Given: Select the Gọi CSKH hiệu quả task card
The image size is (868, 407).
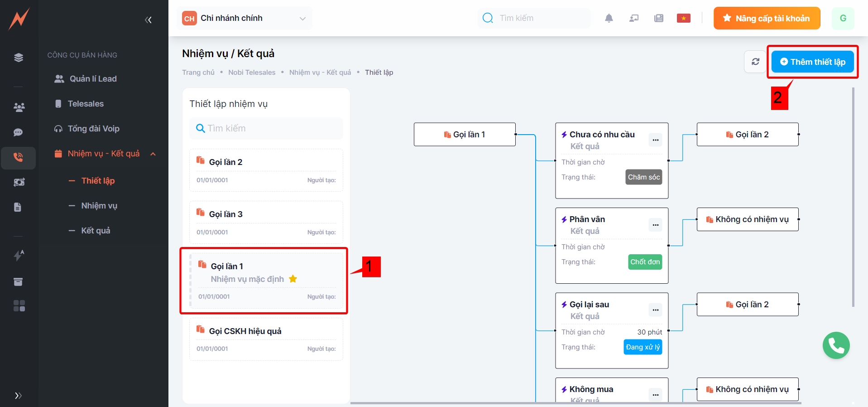Looking at the screenshot, I should 266,339.
